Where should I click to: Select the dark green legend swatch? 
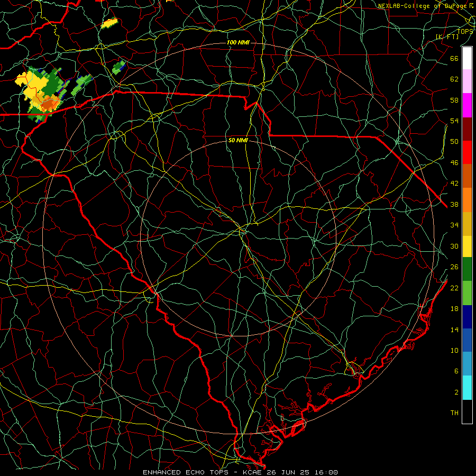pyautogui.click(x=467, y=269)
